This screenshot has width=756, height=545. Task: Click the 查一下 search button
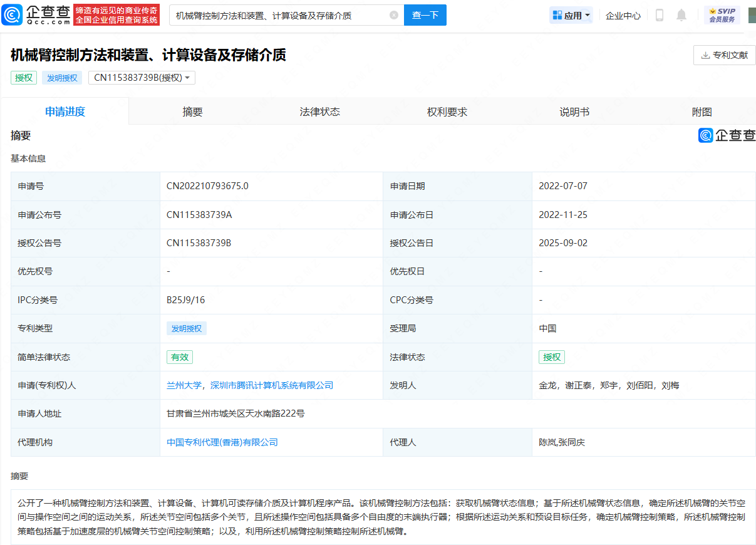click(425, 15)
